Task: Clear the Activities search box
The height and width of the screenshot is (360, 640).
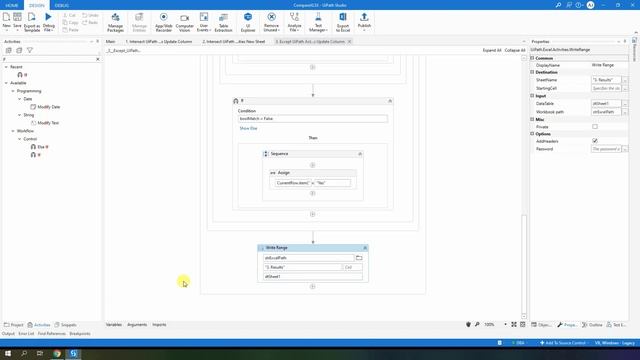Action: [98, 59]
